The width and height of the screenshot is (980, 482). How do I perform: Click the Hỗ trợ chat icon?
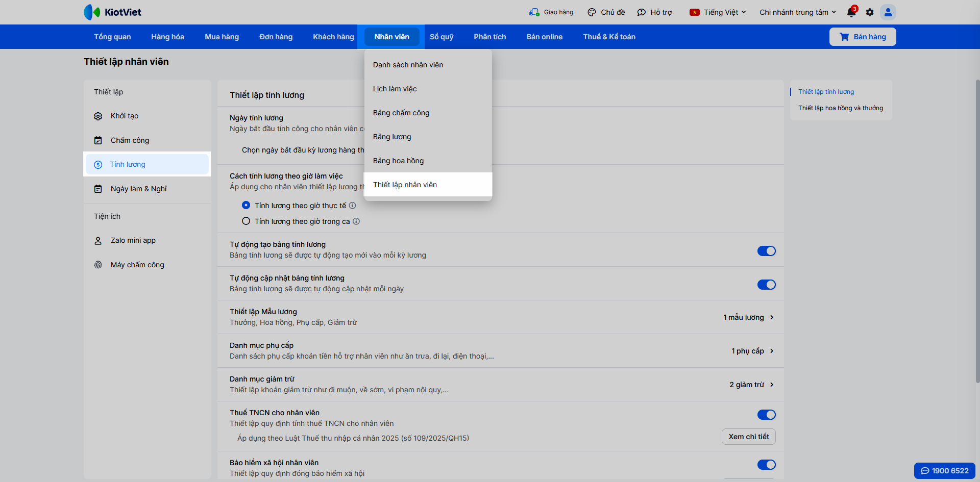pos(642,12)
